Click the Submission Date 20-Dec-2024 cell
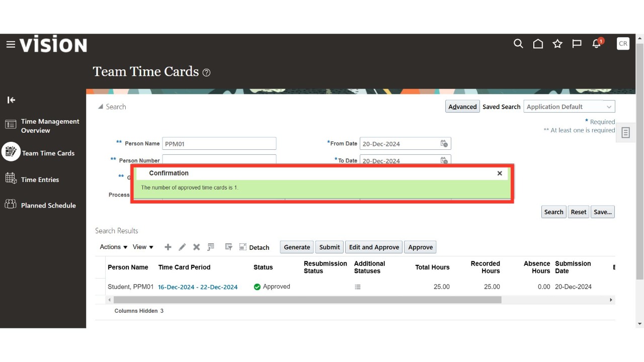 pyautogui.click(x=573, y=287)
